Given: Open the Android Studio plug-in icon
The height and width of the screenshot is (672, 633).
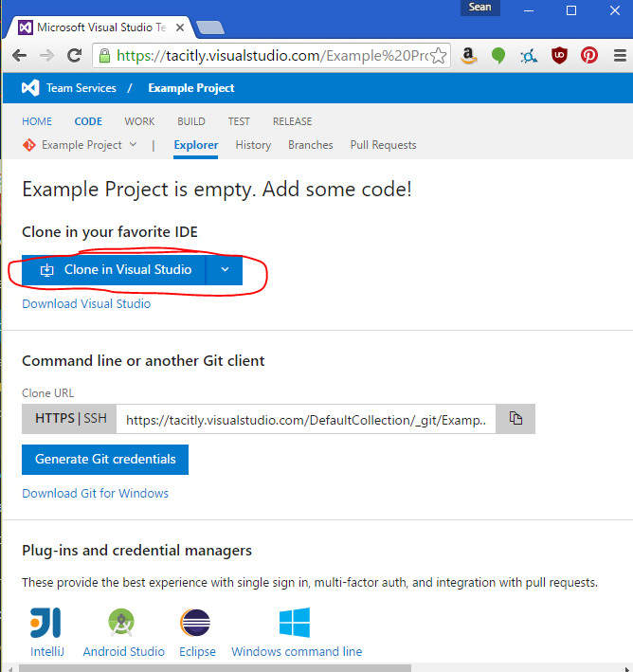Looking at the screenshot, I should click(123, 623).
